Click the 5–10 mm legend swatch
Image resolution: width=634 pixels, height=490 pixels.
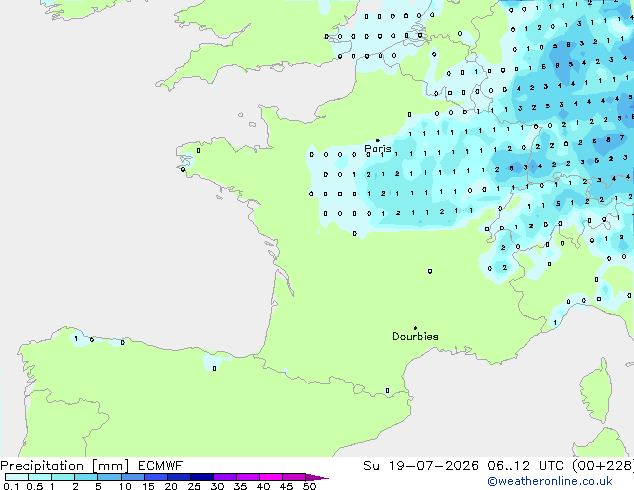click(x=109, y=477)
